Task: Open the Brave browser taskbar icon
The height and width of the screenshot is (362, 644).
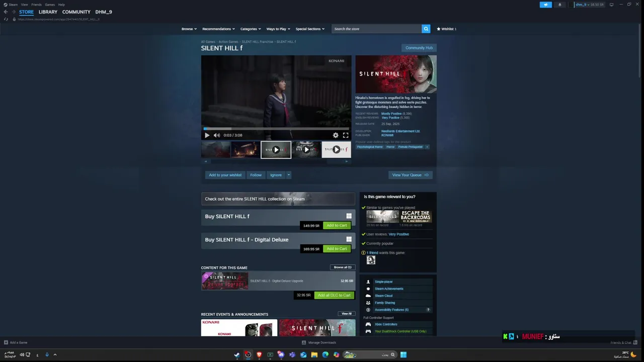Action: [x=259, y=354]
